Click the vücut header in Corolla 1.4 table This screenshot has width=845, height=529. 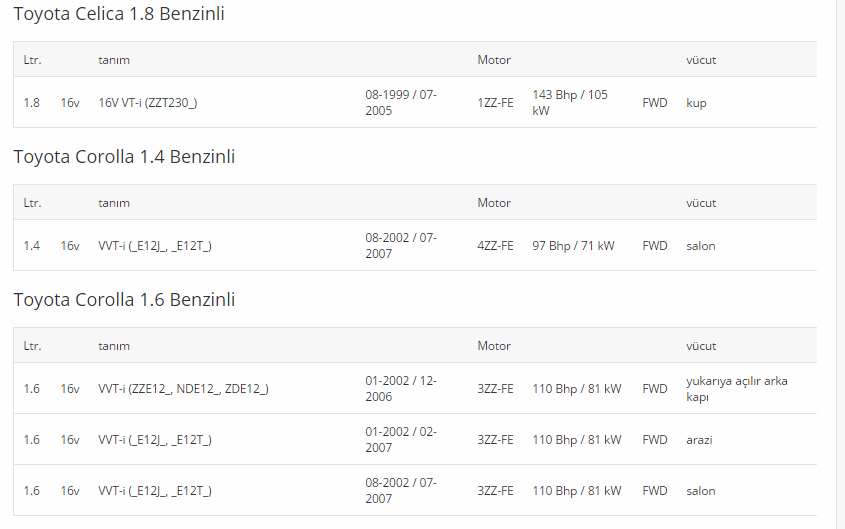point(701,203)
